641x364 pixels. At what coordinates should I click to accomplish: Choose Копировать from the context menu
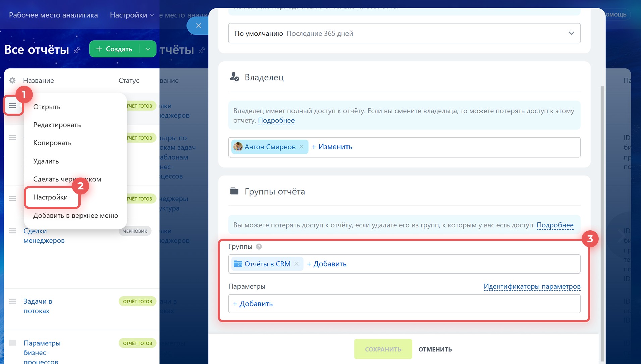click(x=52, y=143)
